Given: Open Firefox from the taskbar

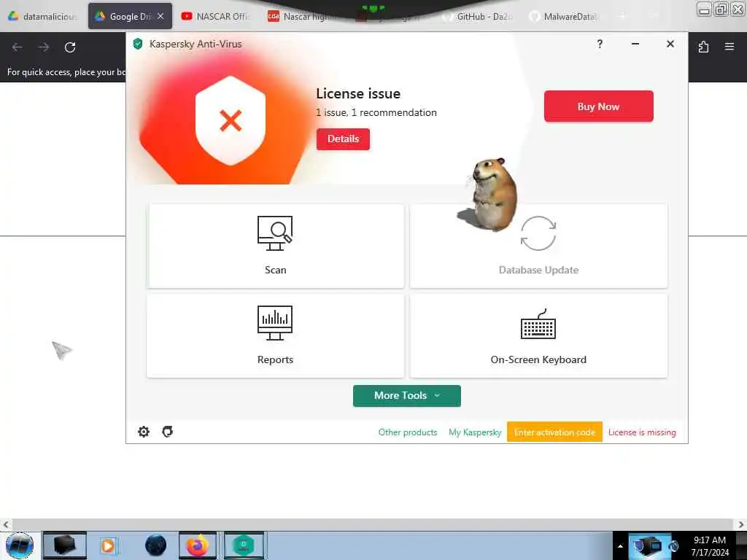Looking at the screenshot, I should pos(197,545).
